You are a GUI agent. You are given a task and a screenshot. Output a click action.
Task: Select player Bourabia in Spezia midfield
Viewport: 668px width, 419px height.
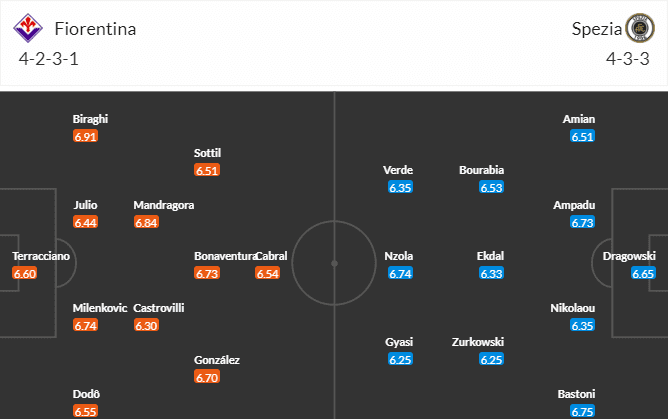pos(482,170)
